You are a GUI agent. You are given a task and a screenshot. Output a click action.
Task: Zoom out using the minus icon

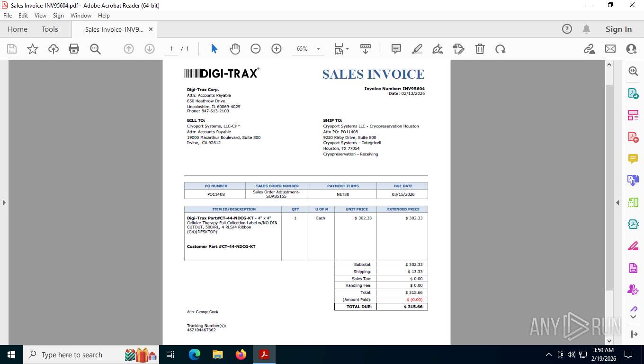click(256, 49)
